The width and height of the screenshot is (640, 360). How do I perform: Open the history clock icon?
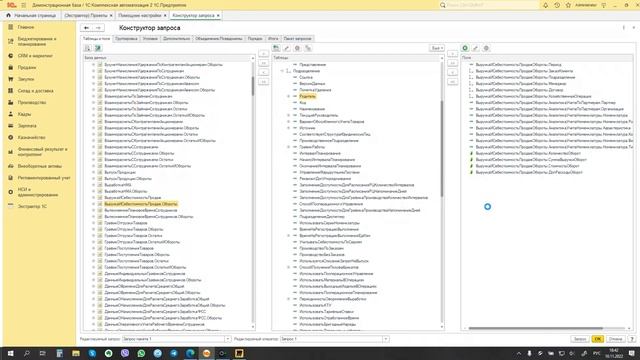pos(557,5)
